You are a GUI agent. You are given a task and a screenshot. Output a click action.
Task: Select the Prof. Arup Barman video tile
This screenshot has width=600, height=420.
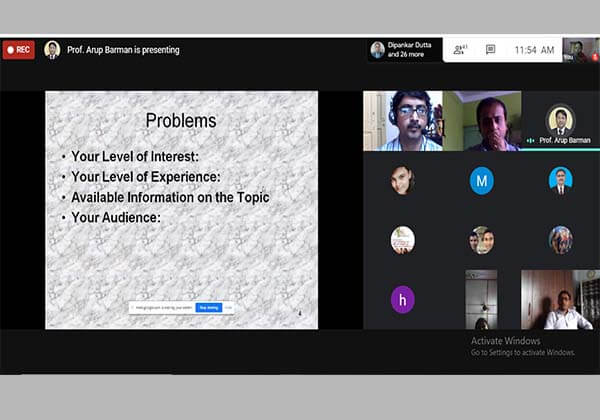[560, 121]
